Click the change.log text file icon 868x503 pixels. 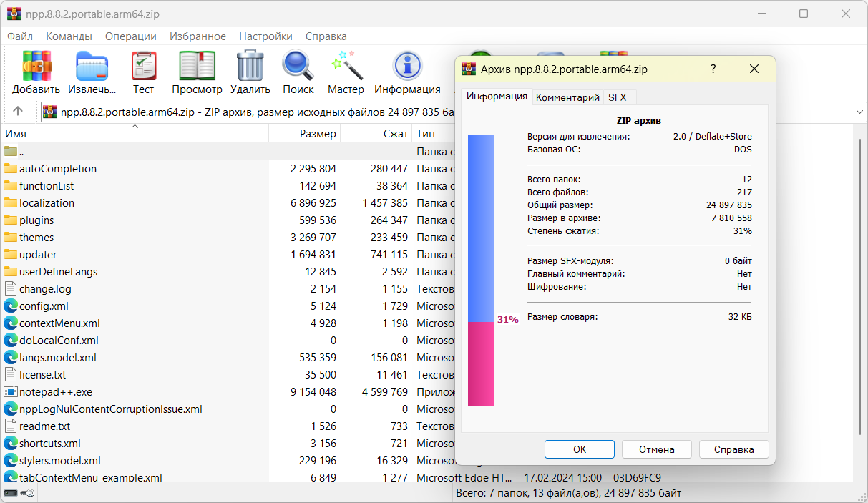10,289
